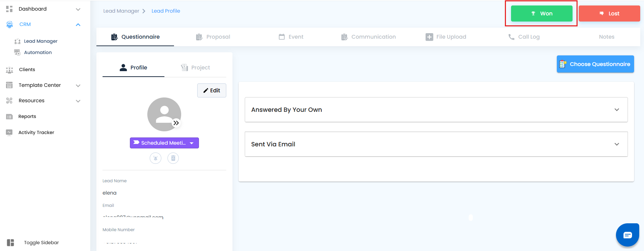The image size is (644, 251).
Task: Open the chat widget bubble
Action: click(627, 235)
